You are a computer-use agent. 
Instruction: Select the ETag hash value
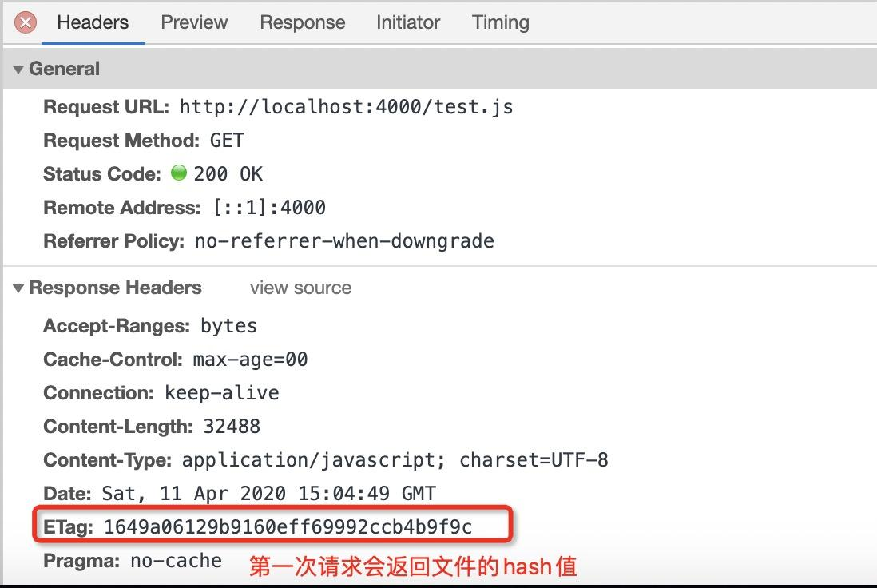point(288,527)
